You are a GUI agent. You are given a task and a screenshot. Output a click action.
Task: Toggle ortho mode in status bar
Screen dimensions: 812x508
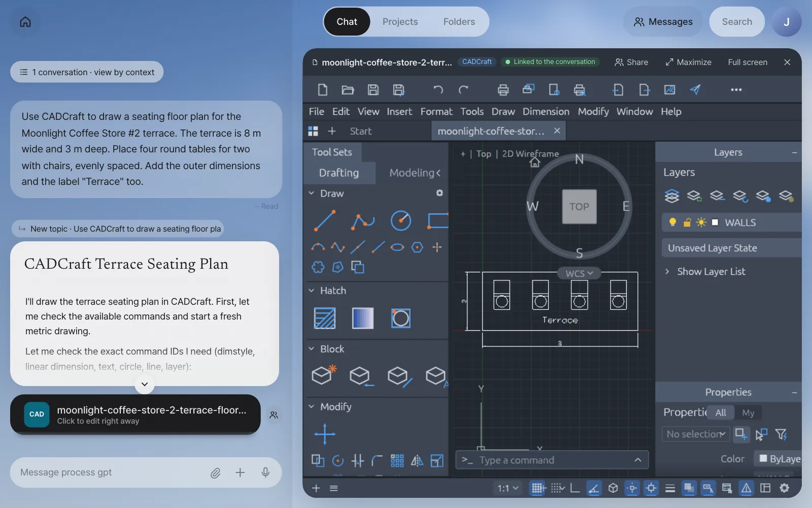coord(575,488)
